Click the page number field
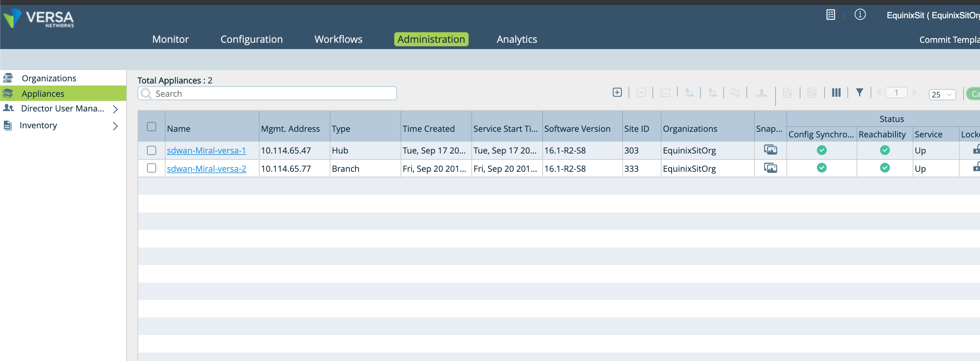The width and height of the screenshot is (980, 361). pos(896,93)
